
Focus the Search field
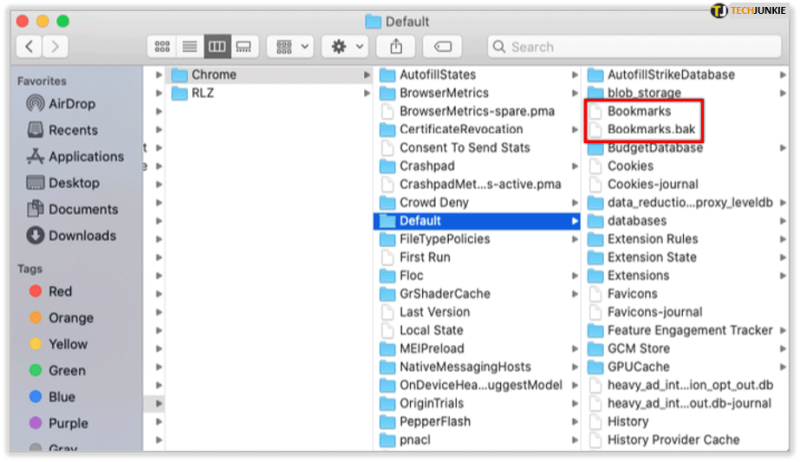pyautogui.click(x=634, y=47)
